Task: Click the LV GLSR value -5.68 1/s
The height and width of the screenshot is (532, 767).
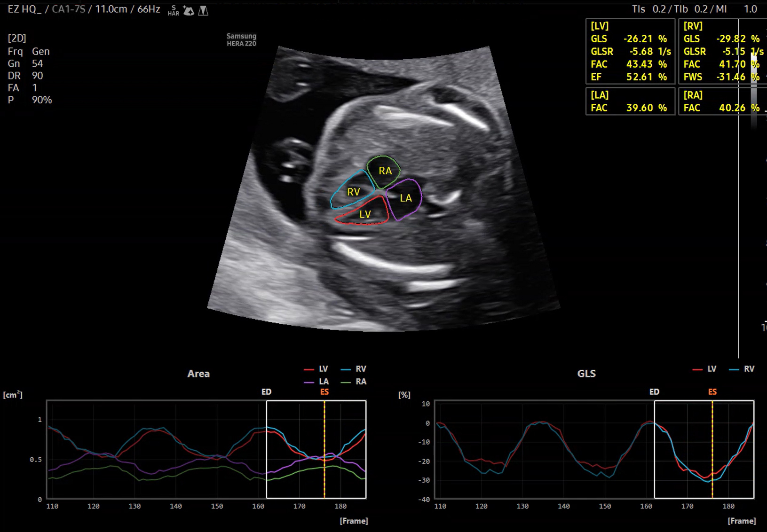Action: point(650,51)
